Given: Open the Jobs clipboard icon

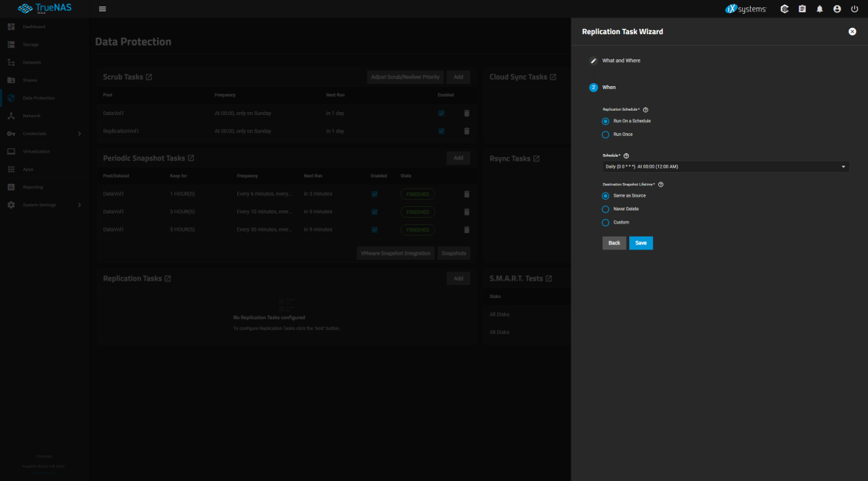Looking at the screenshot, I should 802,9.
